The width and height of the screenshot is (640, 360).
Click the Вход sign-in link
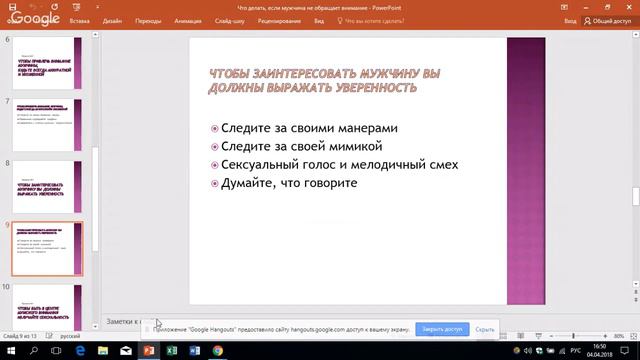click(x=570, y=21)
